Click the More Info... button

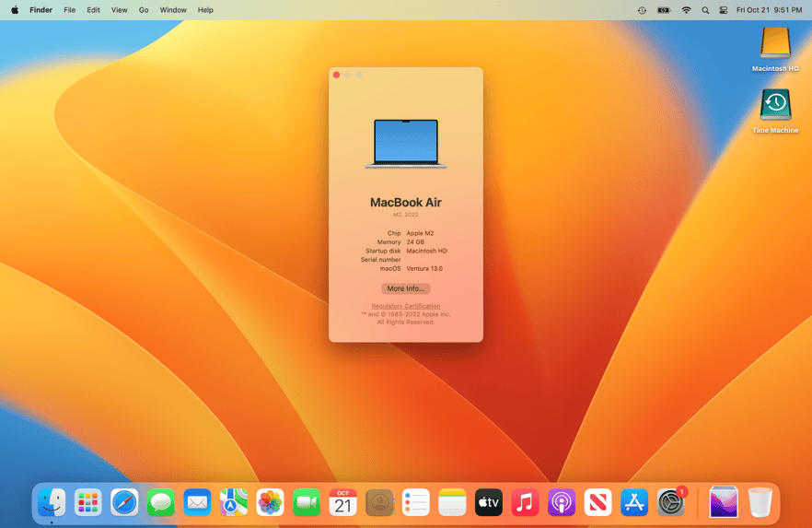coord(405,288)
